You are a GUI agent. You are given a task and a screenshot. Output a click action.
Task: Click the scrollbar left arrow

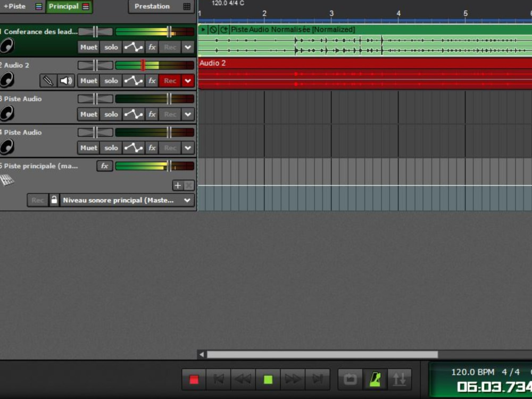[x=202, y=354]
